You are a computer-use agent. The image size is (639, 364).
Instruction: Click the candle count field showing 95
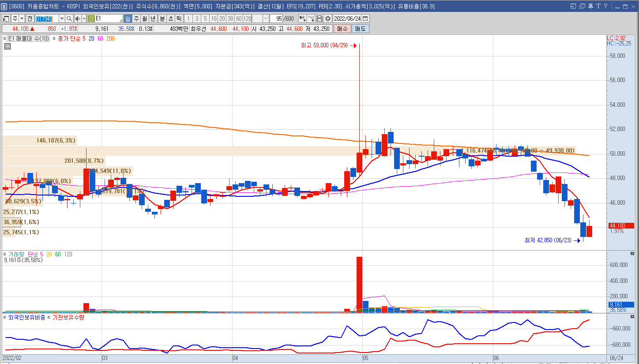[276, 19]
